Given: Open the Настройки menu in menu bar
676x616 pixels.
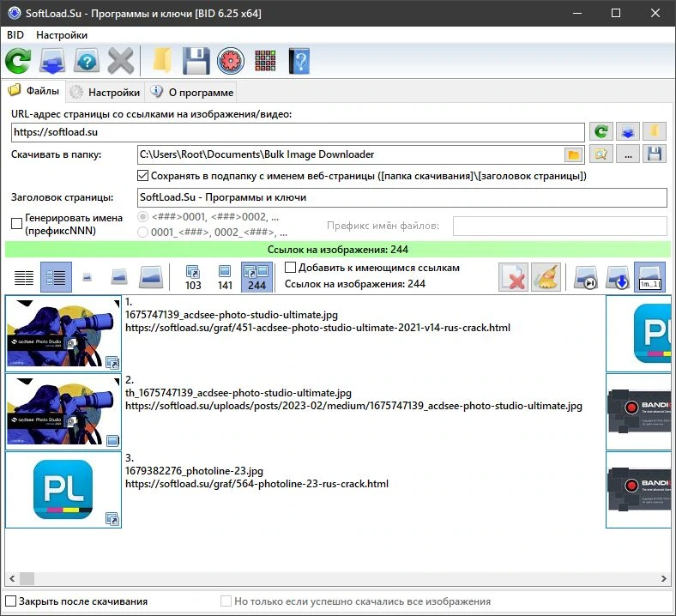Looking at the screenshot, I should coord(62,35).
